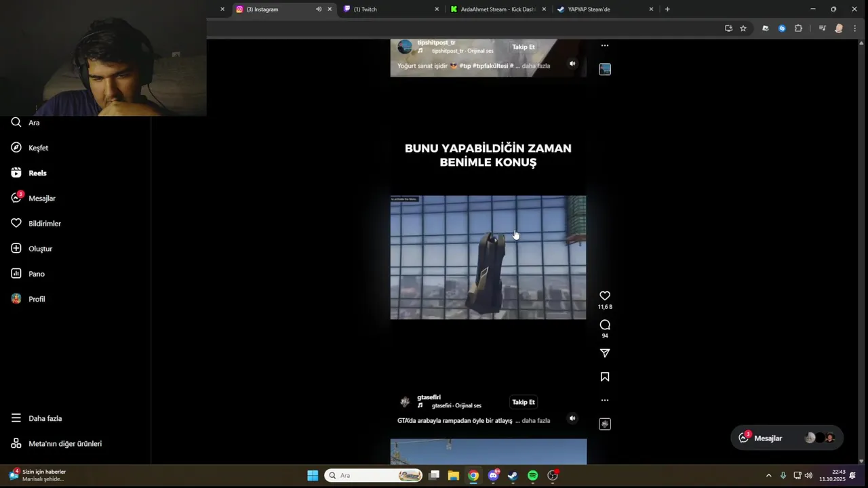Open Pano dashboard
This screenshot has height=488, width=868.
tap(28, 274)
